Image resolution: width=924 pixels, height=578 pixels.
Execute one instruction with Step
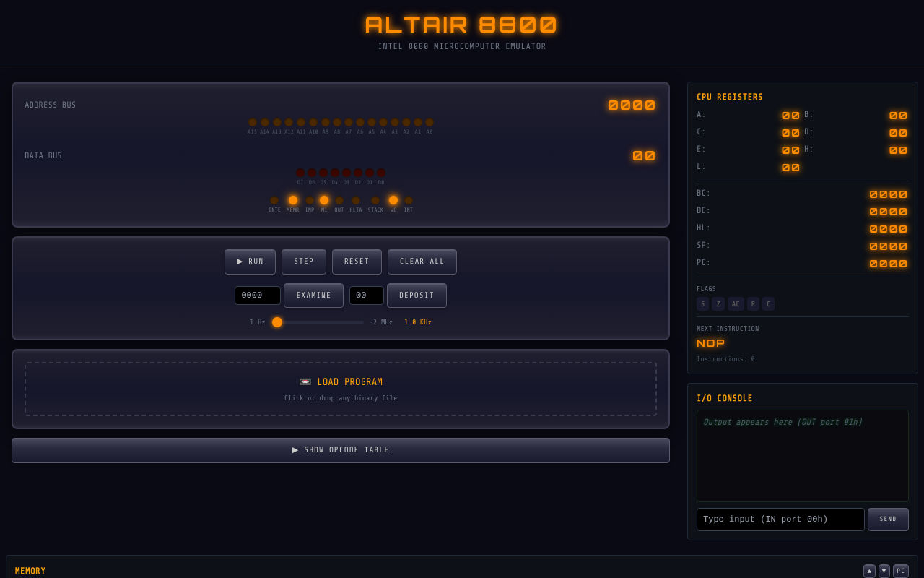[304, 262]
